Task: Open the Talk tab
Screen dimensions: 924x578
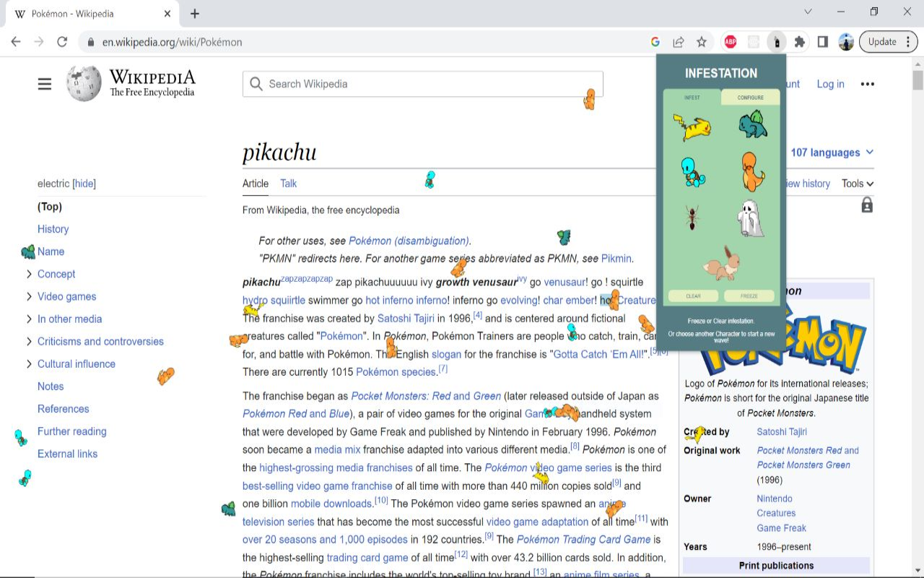Action: [289, 184]
